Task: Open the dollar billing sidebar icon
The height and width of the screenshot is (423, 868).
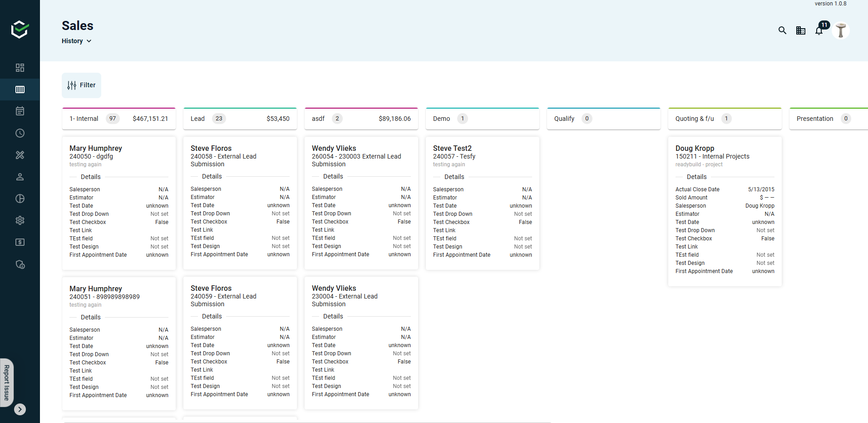Action: (20, 242)
